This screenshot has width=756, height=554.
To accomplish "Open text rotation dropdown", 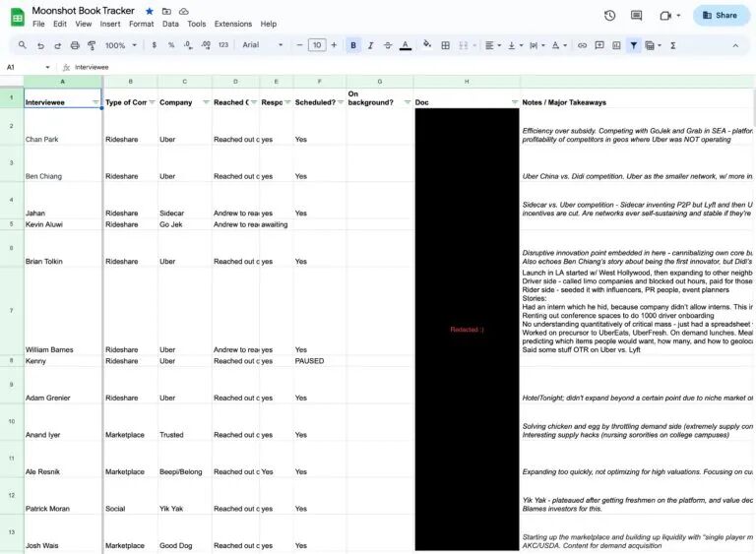I will coord(559,45).
